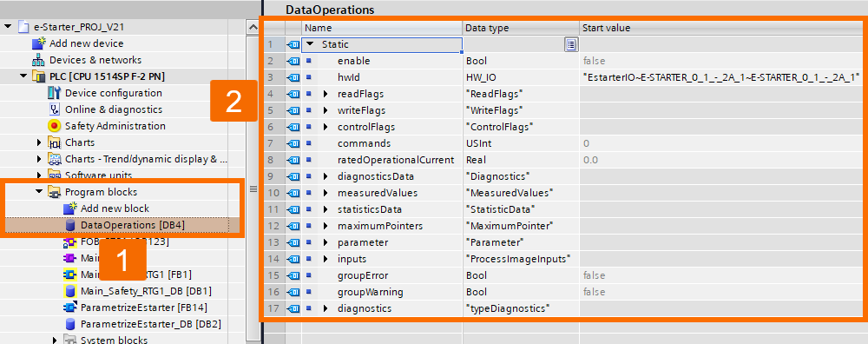Select DataOperations [DB4] in the tree
This screenshot has height=344, width=868.
(133, 226)
